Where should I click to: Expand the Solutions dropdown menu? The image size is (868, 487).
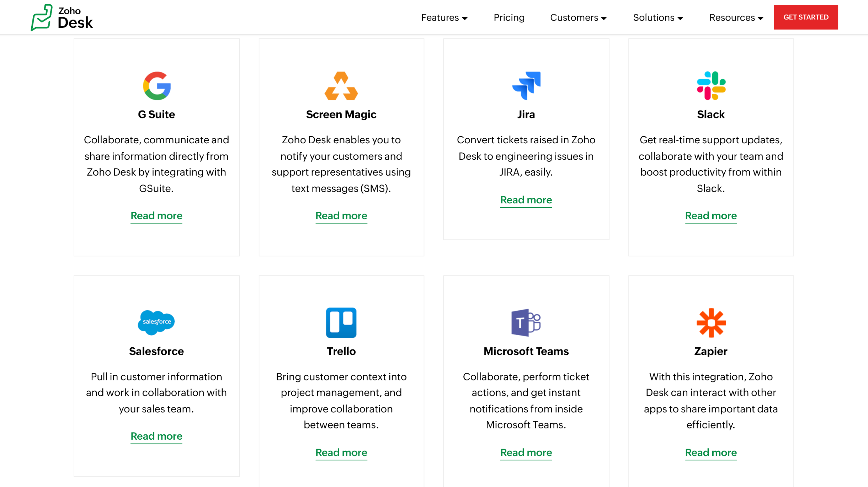[x=657, y=17]
